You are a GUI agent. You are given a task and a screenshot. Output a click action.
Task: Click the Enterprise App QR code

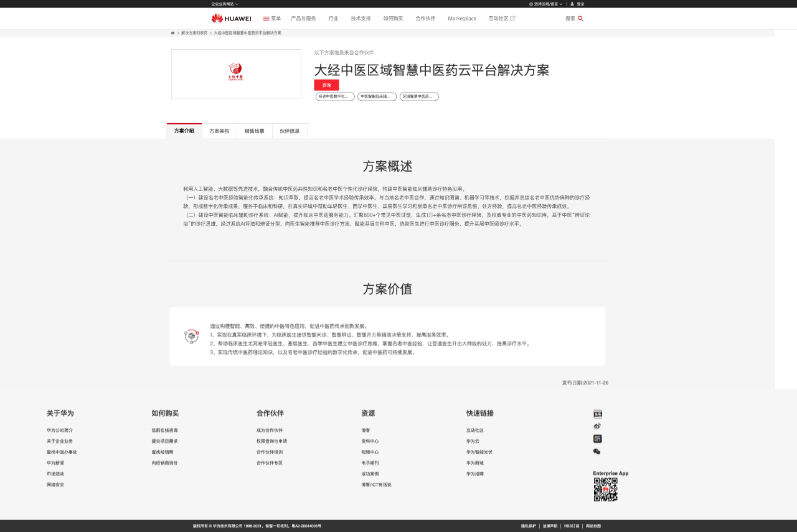pos(605,490)
